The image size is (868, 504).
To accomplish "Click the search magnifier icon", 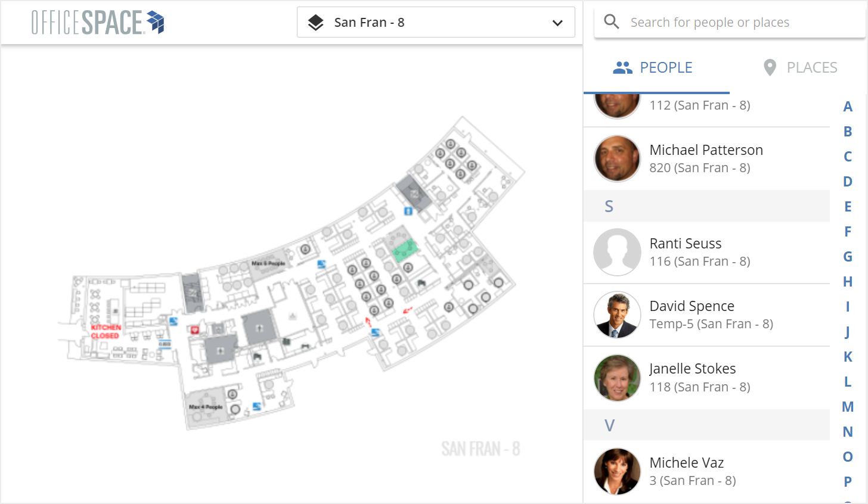I will 611,21.
